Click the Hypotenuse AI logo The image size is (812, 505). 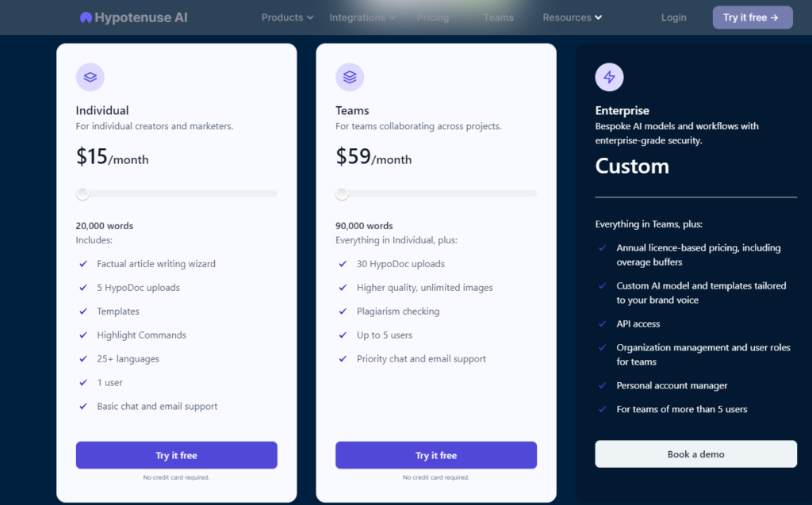[133, 17]
